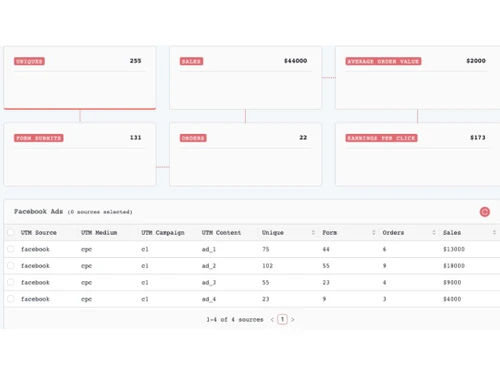Go to next page arrow in pagination
The image size is (500, 375).
click(x=293, y=320)
